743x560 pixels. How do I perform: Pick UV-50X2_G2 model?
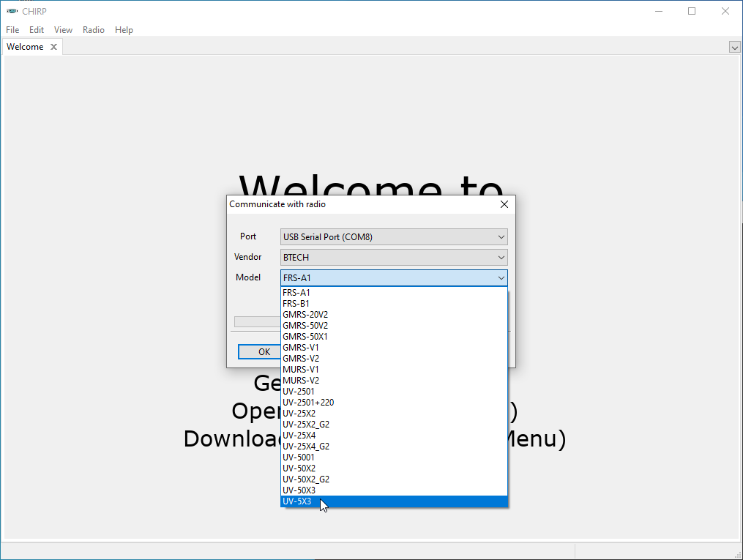pyautogui.click(x=395, y=479)
